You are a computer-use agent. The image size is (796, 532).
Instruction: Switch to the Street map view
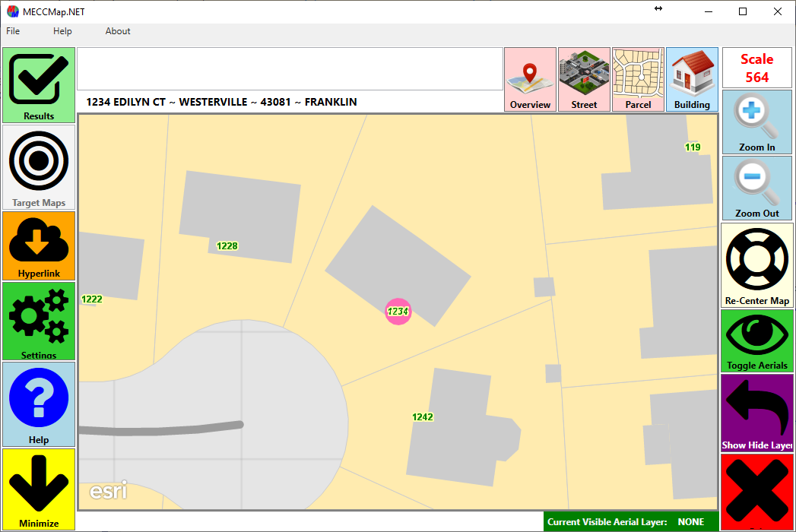click(584, 80)
